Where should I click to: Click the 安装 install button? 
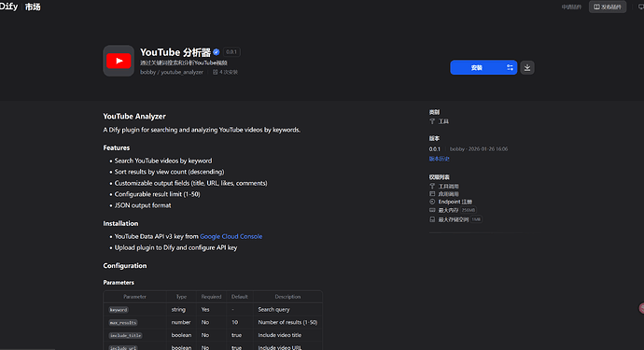click(x=476, y=68)
